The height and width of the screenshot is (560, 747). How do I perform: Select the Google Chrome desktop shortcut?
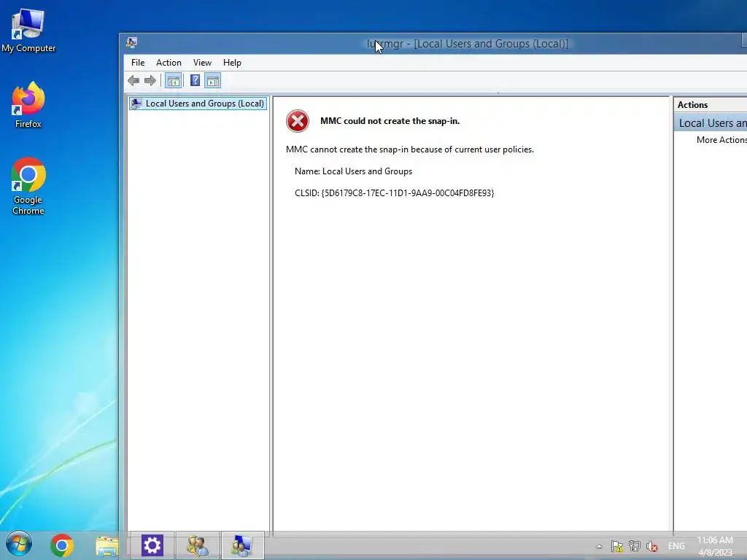click(28, 186)
